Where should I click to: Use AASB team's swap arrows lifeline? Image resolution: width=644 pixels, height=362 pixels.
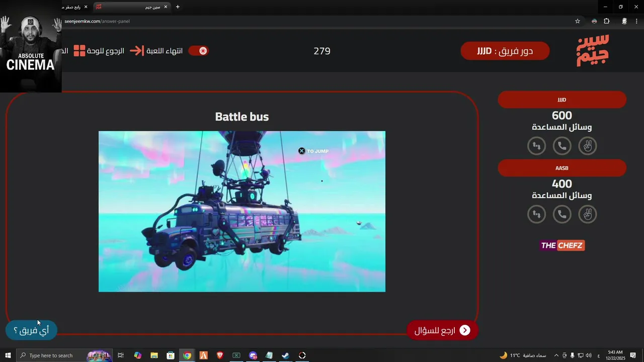click(536, 214)
